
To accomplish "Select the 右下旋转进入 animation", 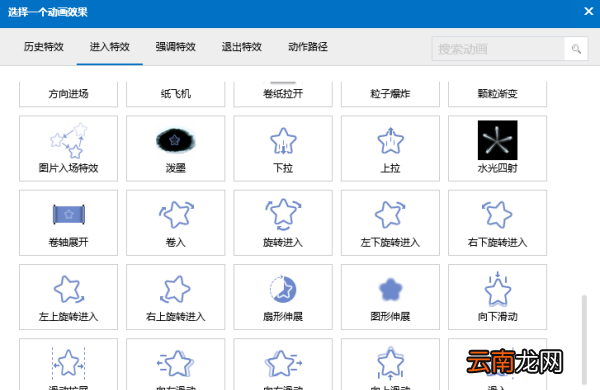I will point(497,223).
